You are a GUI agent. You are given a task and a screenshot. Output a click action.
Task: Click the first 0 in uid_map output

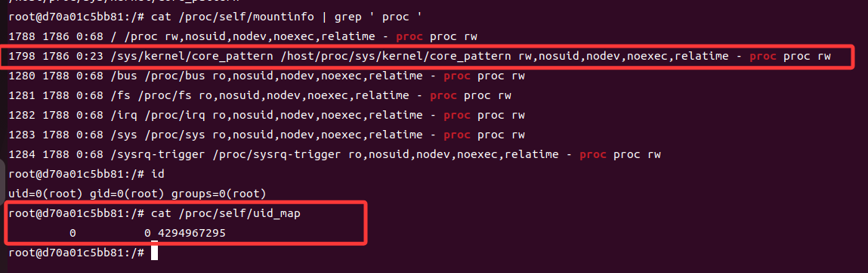(x=73, y=234)
